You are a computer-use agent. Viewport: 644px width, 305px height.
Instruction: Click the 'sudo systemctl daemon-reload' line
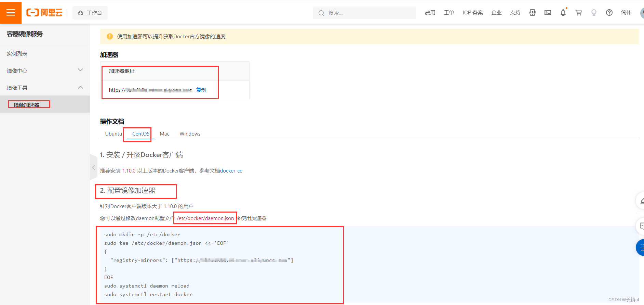coord(147,286)
